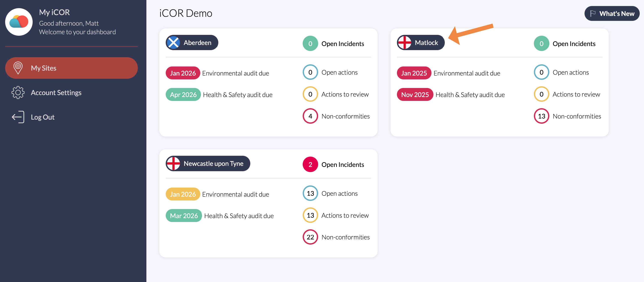Select Log Out in the sidebar
The width and height of the screenshot is (644, 282).
click(x=43, y=117)
